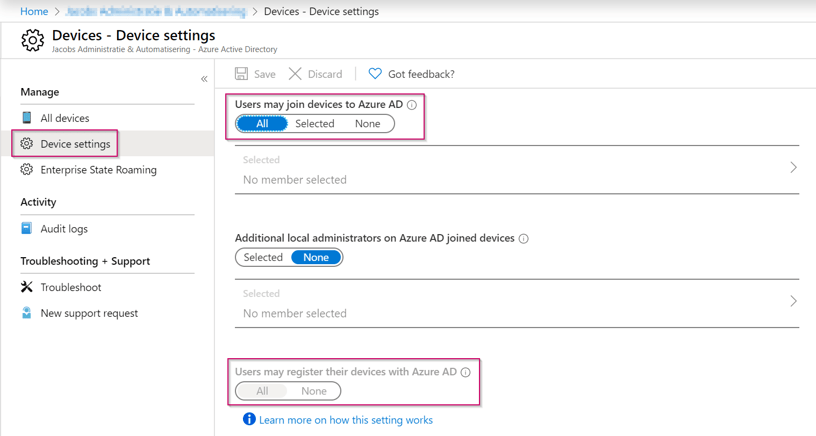Viewport: 816px width, 436px height.
Task: Navigate to Home breadcrumb
Action: [x=34, y=11]
